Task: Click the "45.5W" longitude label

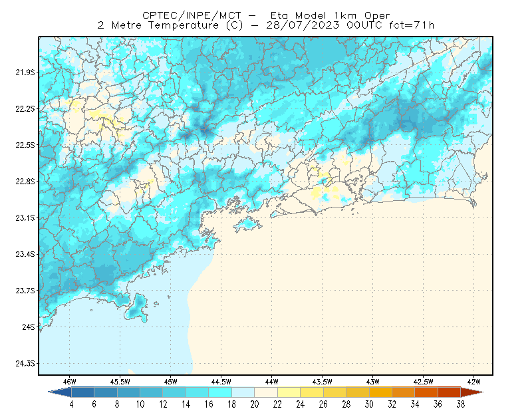Action: [120, 382]
